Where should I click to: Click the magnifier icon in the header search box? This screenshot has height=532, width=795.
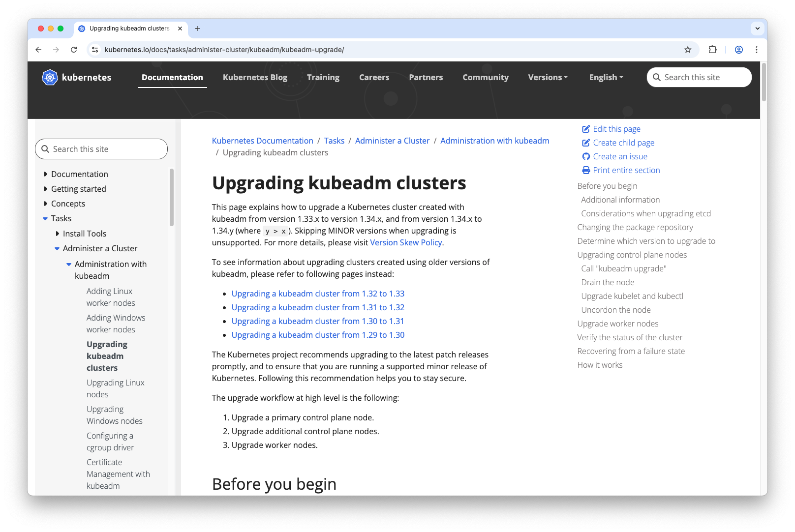point(657,77)
